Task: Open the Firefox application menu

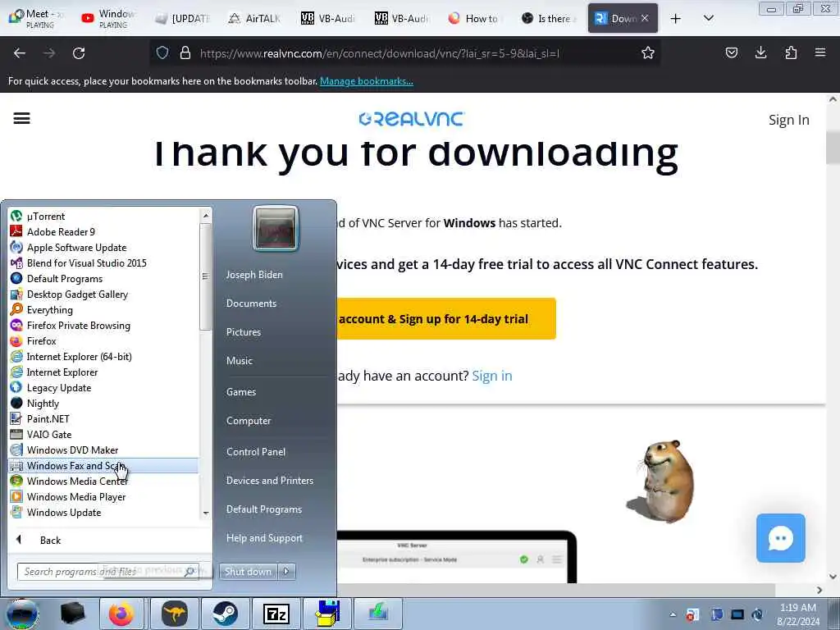Action: click(x=819, y=52)
